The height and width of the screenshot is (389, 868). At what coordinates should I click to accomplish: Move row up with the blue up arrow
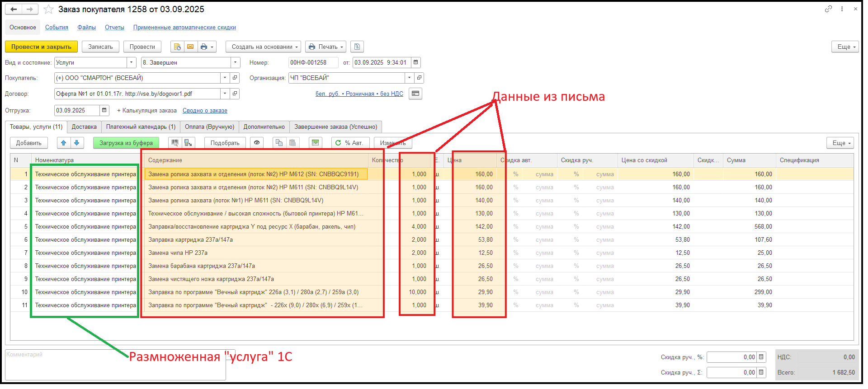(64, 143)
